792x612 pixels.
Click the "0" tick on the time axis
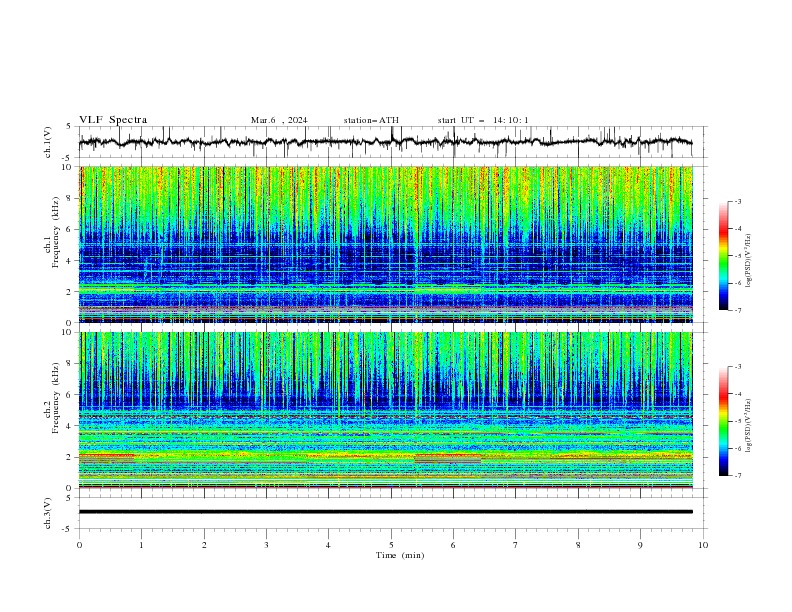79,545
